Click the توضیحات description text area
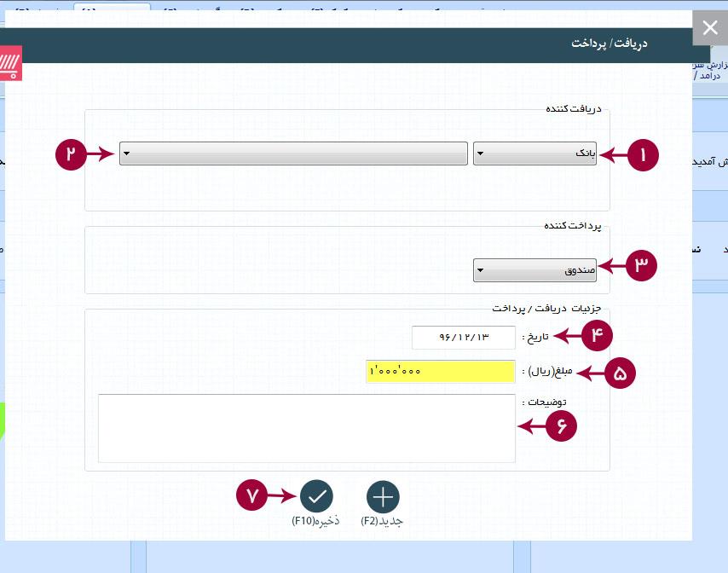This screenshot has height=573, width=728. [307, 428]
